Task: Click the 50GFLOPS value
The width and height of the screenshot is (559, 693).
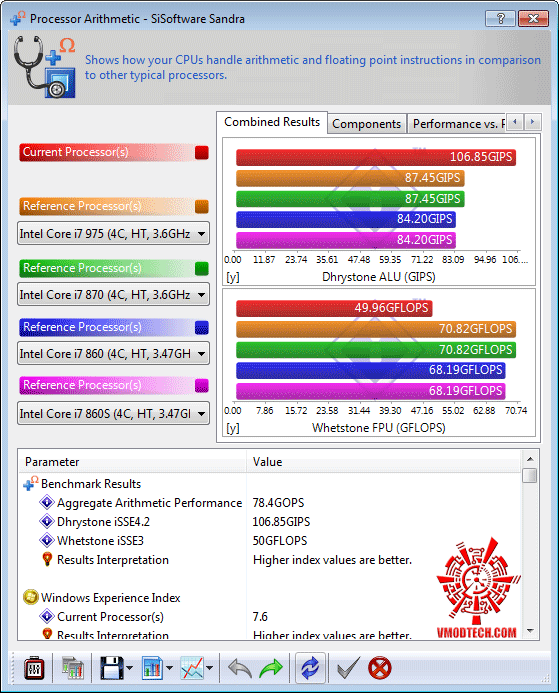Action: (x=280, y=541)
